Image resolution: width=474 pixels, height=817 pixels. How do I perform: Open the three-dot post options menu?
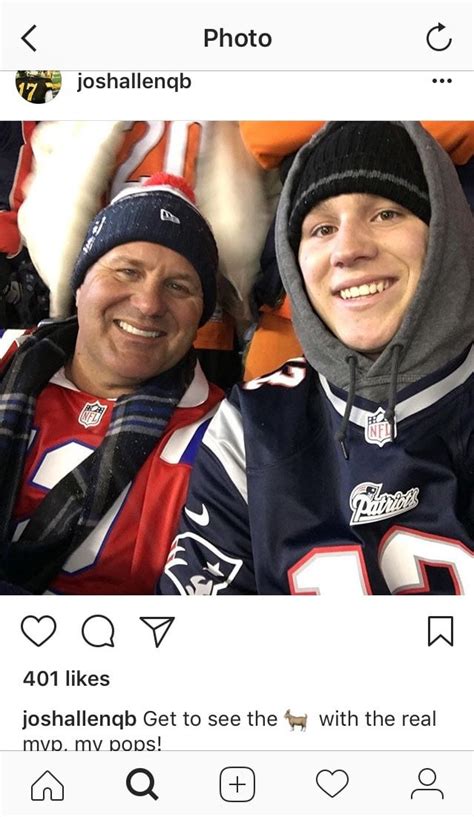(442, 81)
